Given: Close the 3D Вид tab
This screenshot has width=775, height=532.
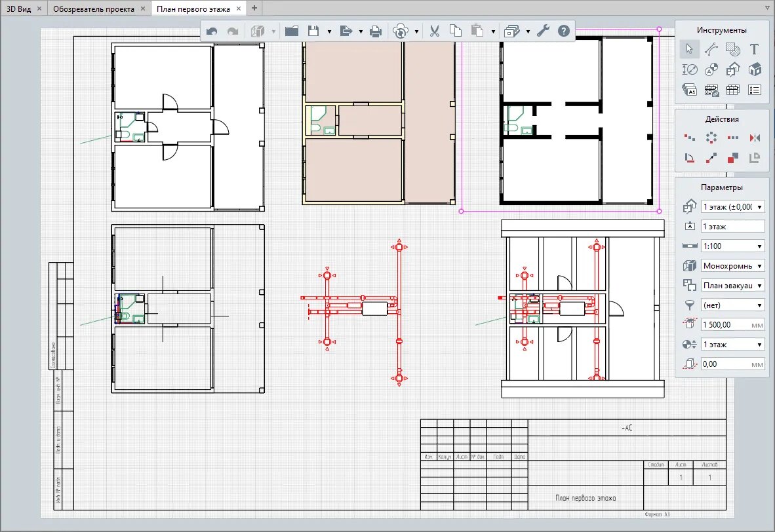Looking at the screenshot, I should [39, 9].
